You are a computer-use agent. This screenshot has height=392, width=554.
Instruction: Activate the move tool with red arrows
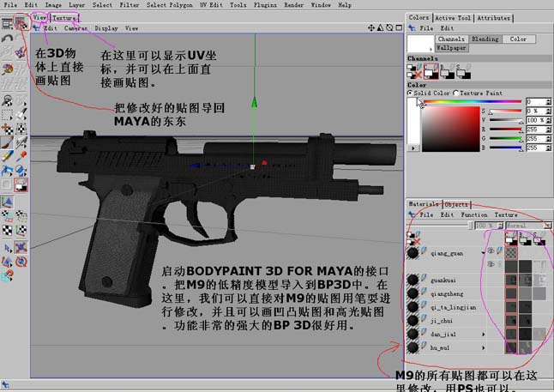[21, 248]
